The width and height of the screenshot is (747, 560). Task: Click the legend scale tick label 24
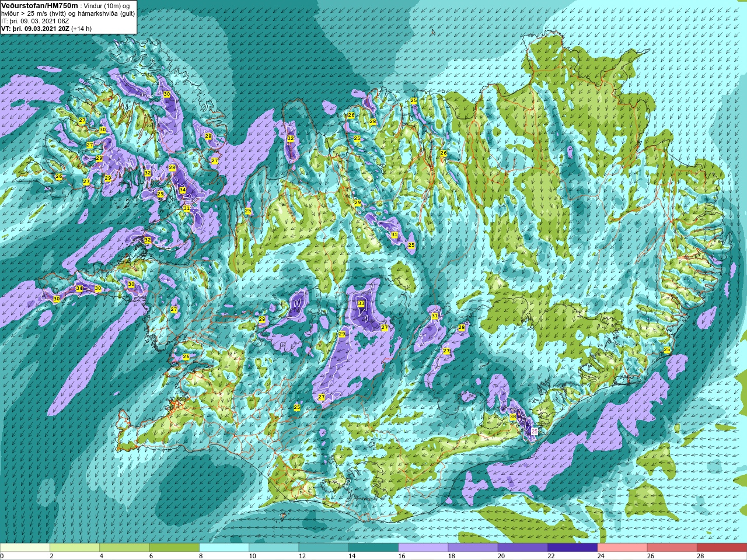pyautogui.click(x=601, y=556)
